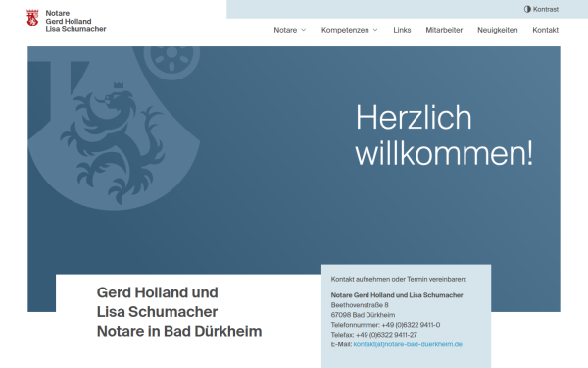Click the Beethovenstraße 8 address line
The height and width of the screenshot is (368, 588).
point(360,305)
